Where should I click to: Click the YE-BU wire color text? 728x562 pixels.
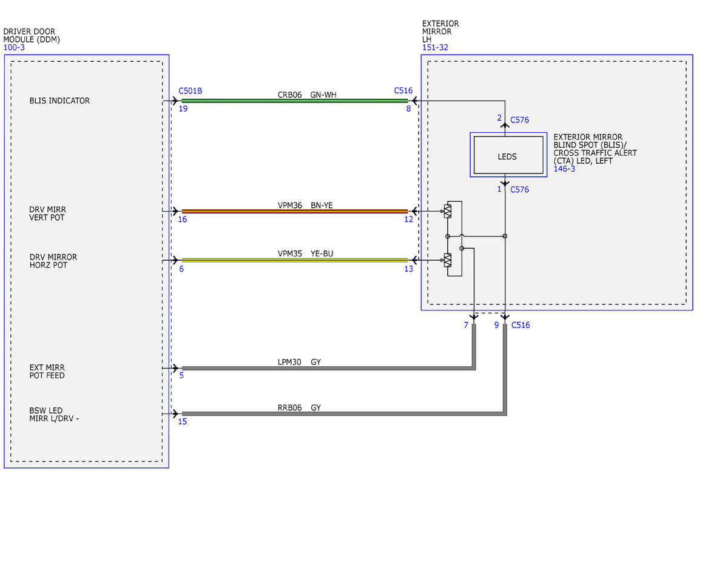[322, 253]
